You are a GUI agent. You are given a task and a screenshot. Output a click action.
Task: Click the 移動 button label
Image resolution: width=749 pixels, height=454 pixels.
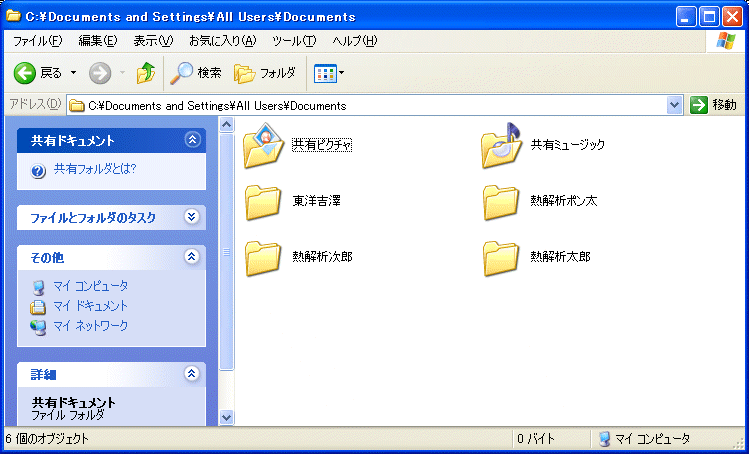[x=725, y=105]
